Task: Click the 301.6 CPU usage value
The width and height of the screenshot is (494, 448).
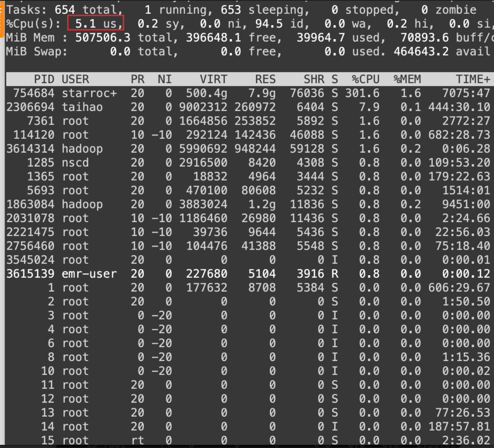Action: pos(362,93)
